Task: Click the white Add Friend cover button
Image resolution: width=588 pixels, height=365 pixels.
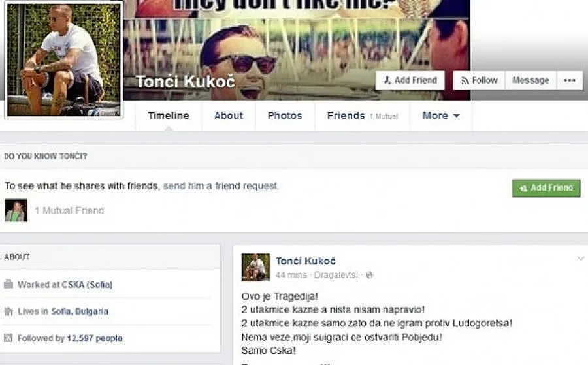Action: click(x=410, y=80)
